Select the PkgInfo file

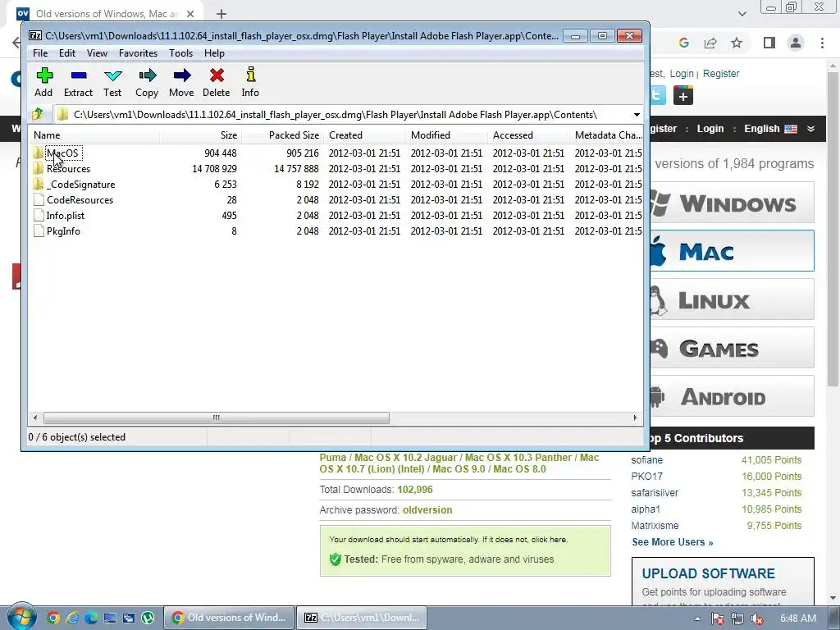(x=63, y=231)
